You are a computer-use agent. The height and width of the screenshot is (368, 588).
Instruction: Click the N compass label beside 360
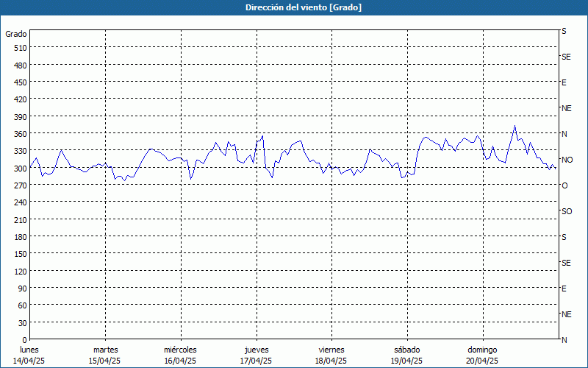564,134
